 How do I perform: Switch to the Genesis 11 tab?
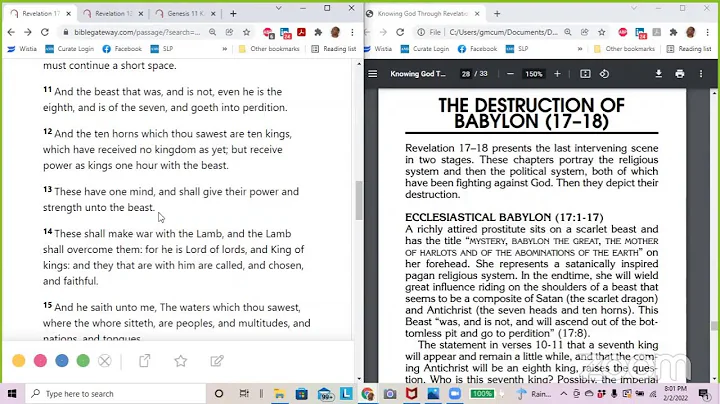pyautogui.click(x=185, y=14)
